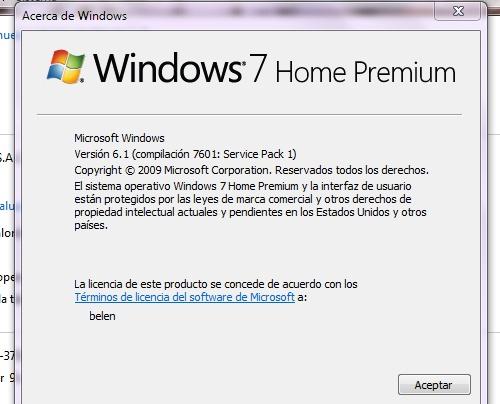Screen dimensions: 500x404
Task: Click the Microsoft Windows label
Action: [x=119, y=138]
